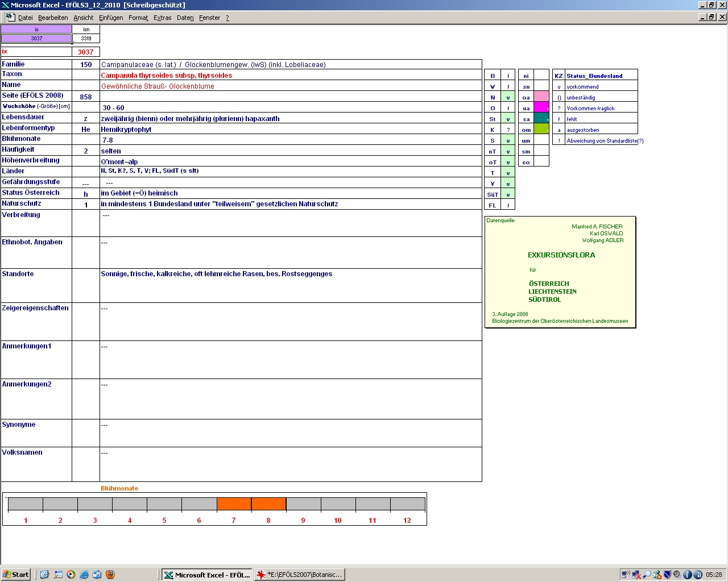
Task: Click the Excel workbook icon beside Datei
Action: [10, 18]
